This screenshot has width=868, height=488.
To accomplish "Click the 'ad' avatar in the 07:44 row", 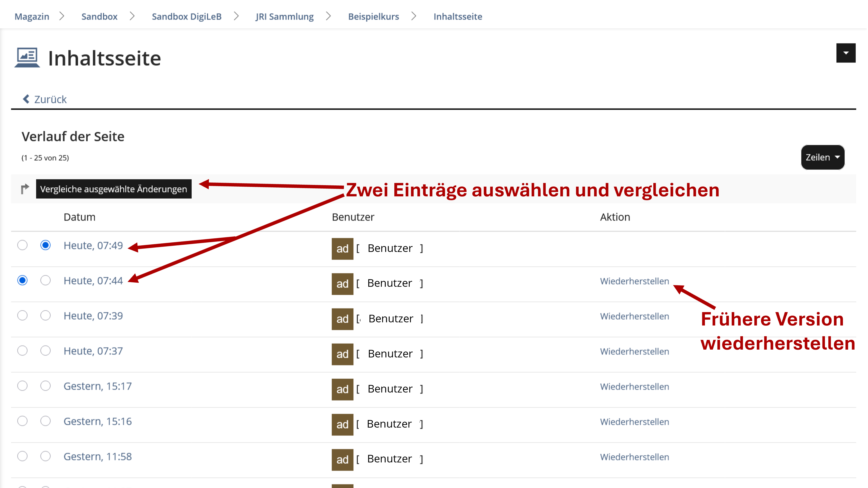I will [342, 284].
